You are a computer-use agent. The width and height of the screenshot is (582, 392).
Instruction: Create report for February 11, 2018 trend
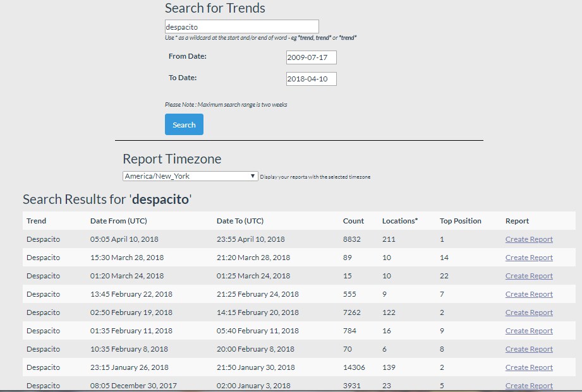click(x=529, y=331)
